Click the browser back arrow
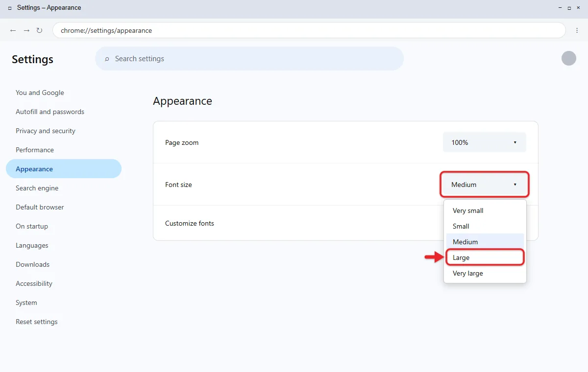This screenshot has height=372, width=588. [x=13, y=30]
